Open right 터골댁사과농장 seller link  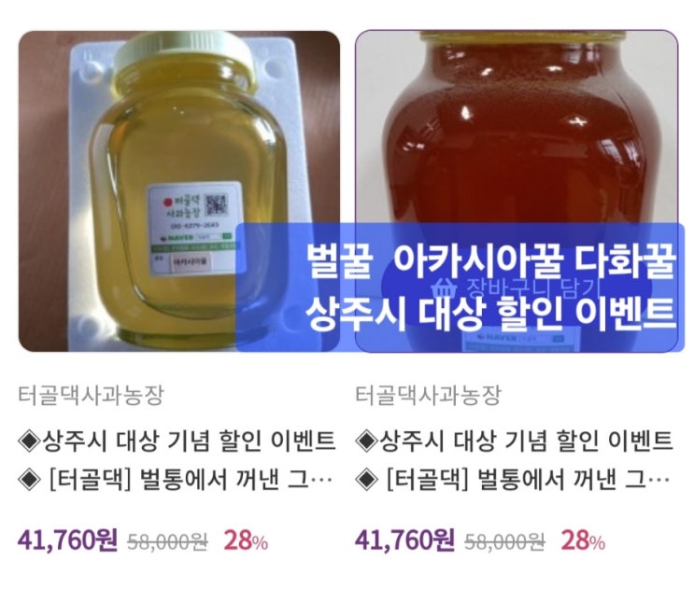[x=429, y=395]
